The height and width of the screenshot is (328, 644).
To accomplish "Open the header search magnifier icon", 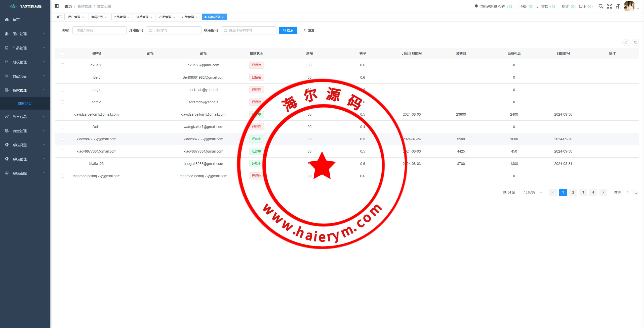I will coord(601,6).
